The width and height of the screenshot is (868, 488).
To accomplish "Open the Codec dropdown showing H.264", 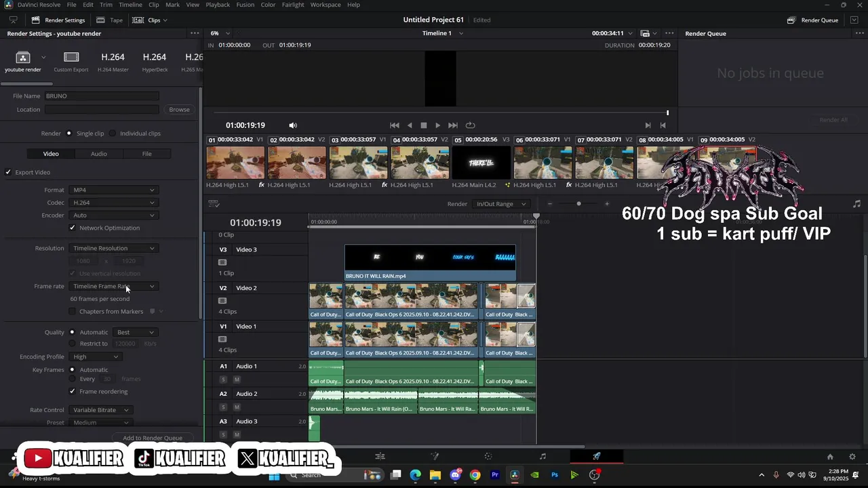I will (x=113, y=203).
